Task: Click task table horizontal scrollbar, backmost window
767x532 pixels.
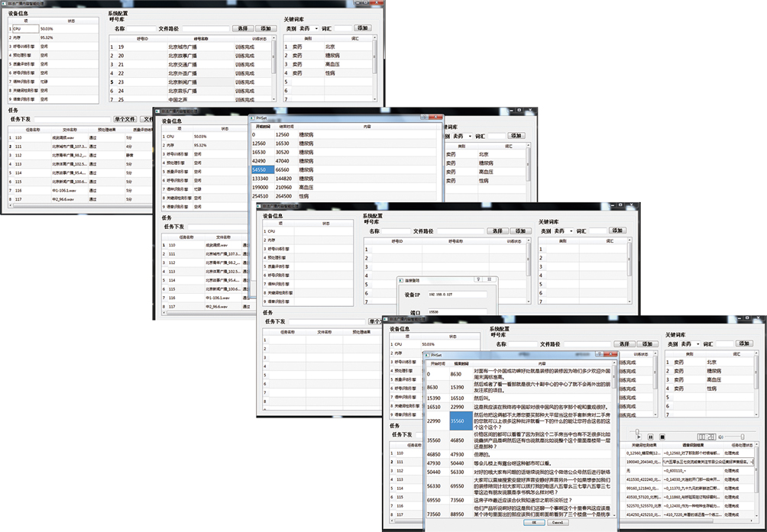Action: click(x=81, y=205)
